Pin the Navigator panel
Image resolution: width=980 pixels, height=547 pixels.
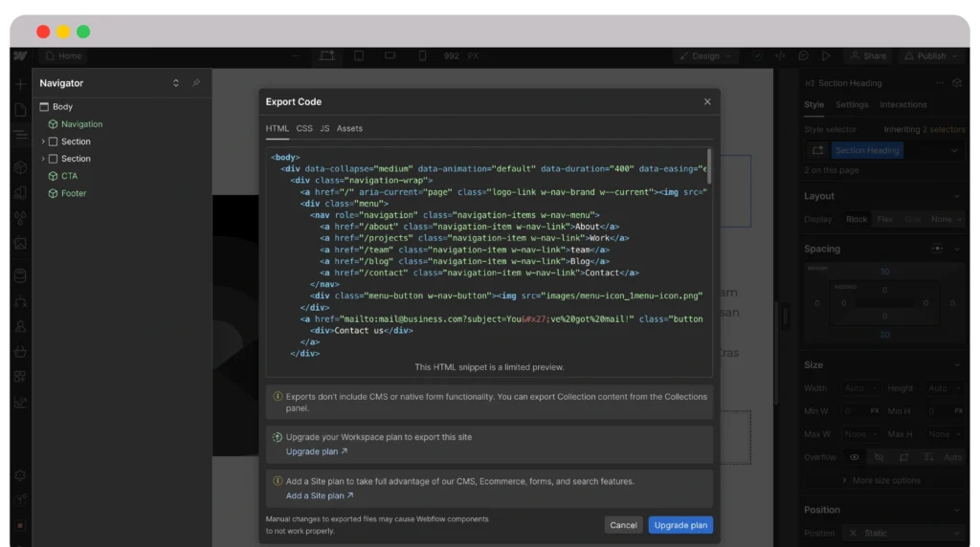(x=195, y=83)
